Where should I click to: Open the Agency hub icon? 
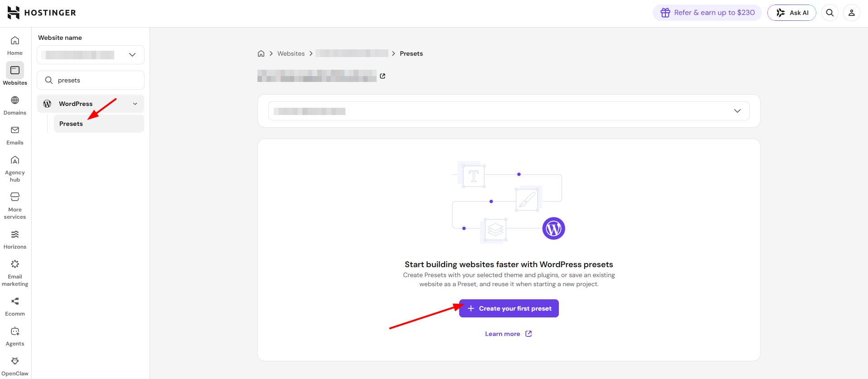pyautogui.click(x=15, y=160)
